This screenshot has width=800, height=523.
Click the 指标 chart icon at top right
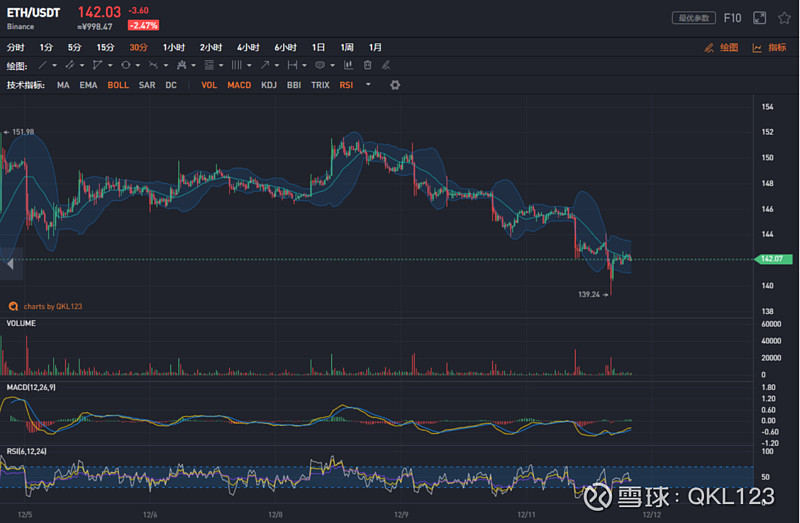click(757, 48)
